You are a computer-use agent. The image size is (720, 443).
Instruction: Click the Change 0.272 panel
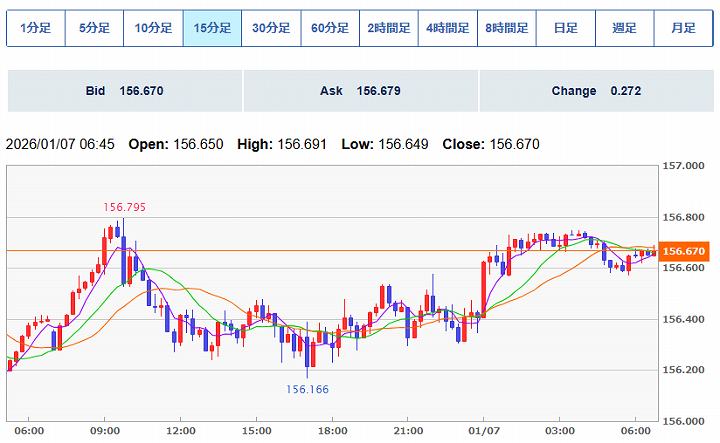point(596,91)
